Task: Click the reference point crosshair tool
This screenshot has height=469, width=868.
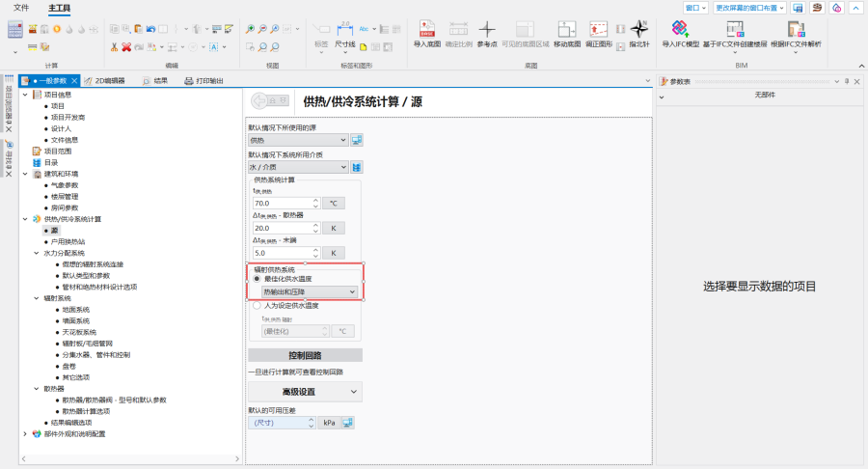Action: point(489,30)
